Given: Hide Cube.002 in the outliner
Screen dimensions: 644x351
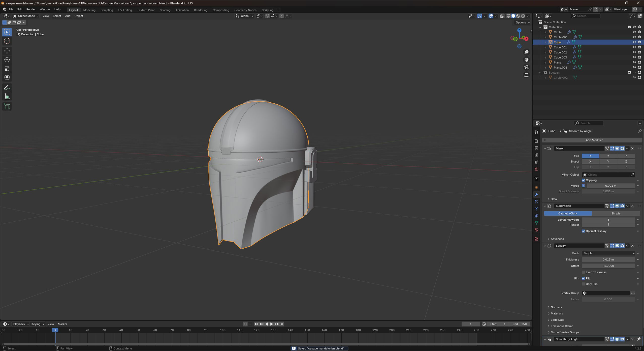Looking at the screenshot, I should pyautogui.click(x=634, y=52).
